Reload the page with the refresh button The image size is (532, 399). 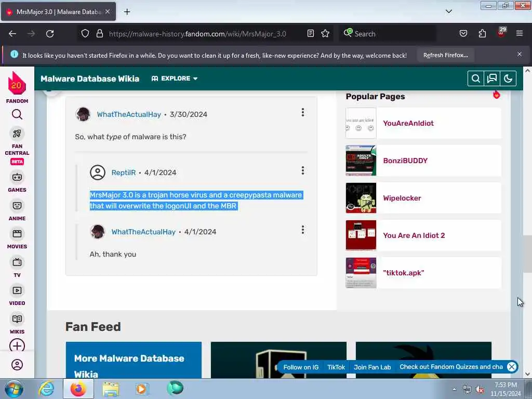pos(50,34)
